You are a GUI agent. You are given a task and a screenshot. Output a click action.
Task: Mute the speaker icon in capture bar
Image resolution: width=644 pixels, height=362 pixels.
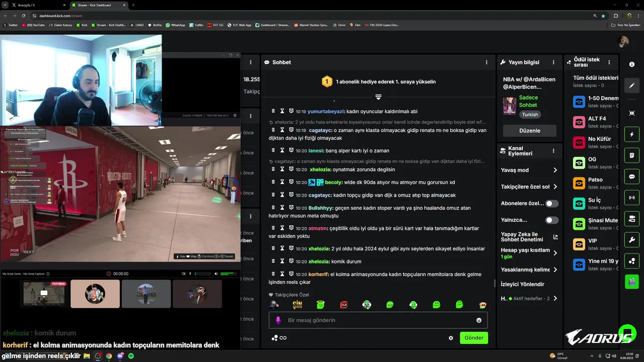tap(216, 274)
